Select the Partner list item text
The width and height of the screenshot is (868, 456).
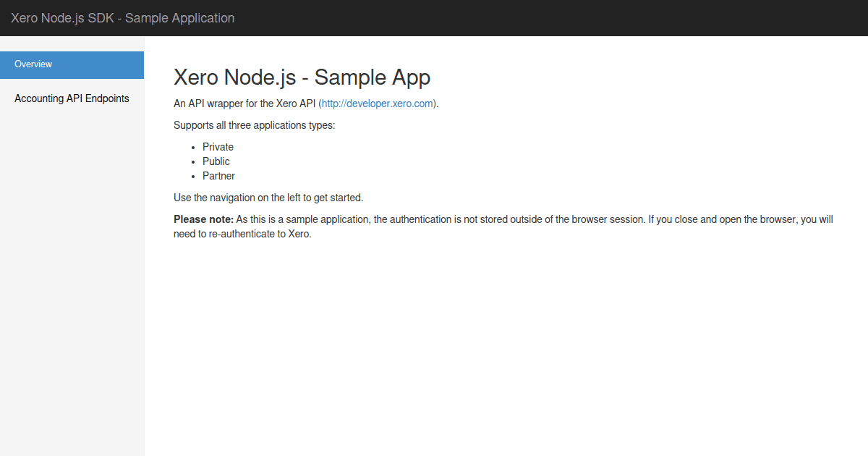click(x=218, y=175)
